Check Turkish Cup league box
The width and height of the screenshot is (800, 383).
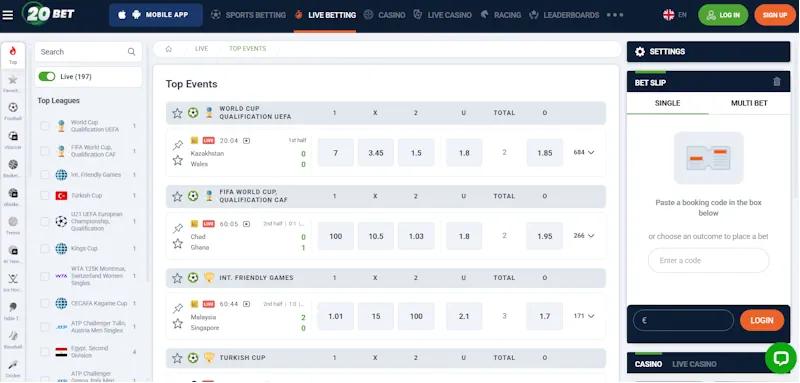[x=45, y=195]
